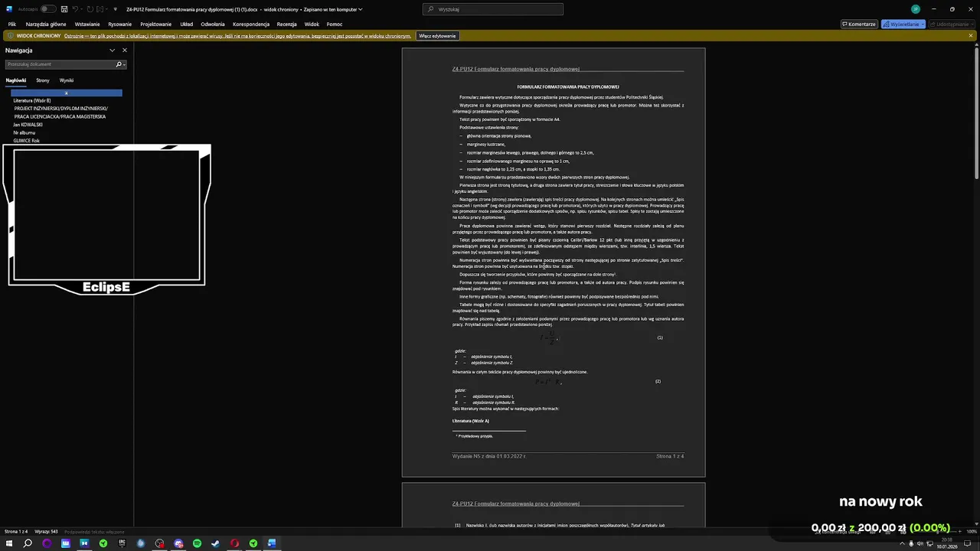The width and height of the screenshot is (980, 551).
Task: Open the taskbar search icon
Action: click(x=28, y=543)
